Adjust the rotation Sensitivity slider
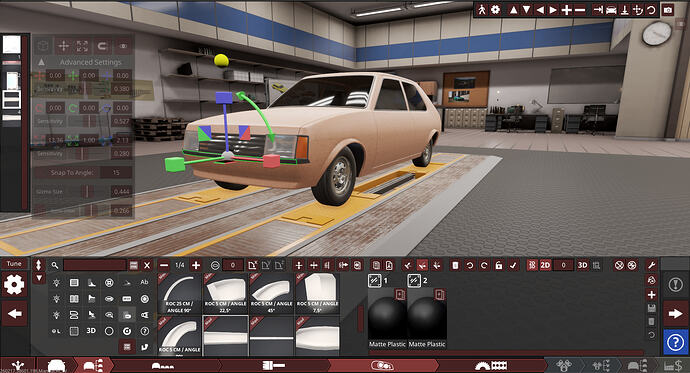This screenshot has height=373, width=690. (x=88, y=121)
